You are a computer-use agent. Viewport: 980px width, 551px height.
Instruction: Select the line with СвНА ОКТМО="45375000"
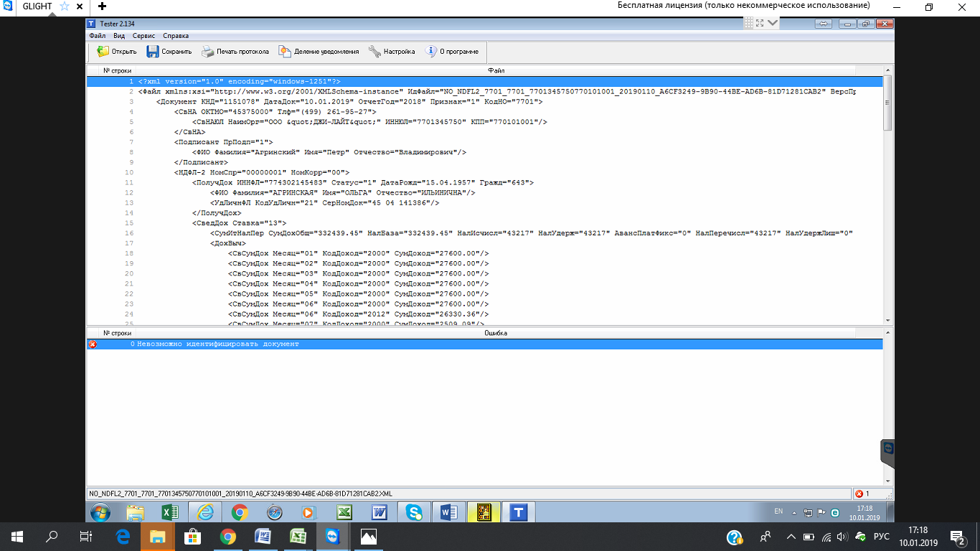pyautogui.click(x=484, y=112)
